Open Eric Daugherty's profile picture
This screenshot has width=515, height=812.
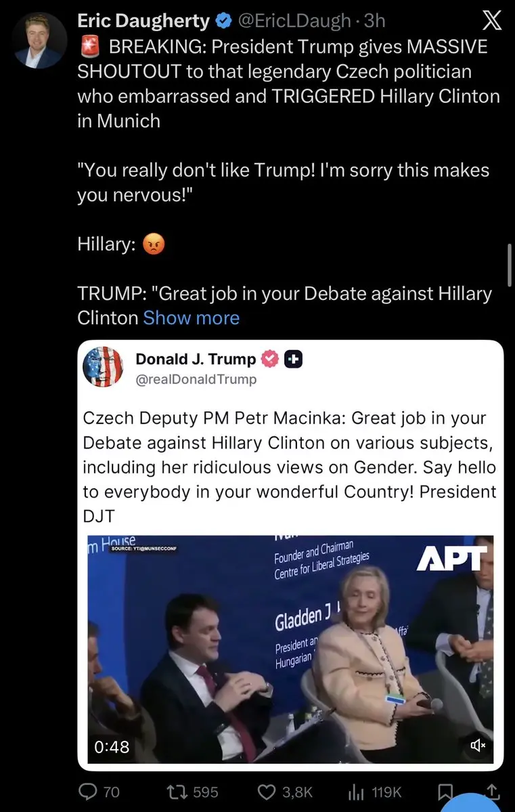41,41
